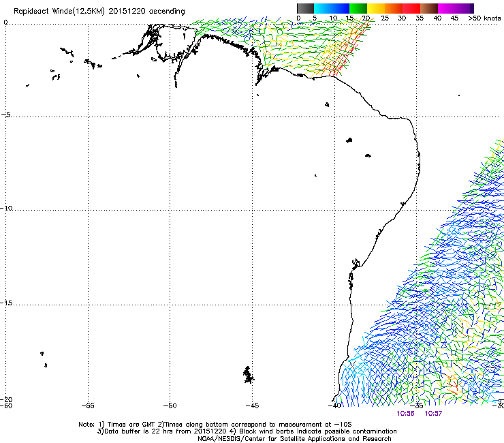
Task: Click the '-50' longitude axis label
Action: tap(170, 406)
